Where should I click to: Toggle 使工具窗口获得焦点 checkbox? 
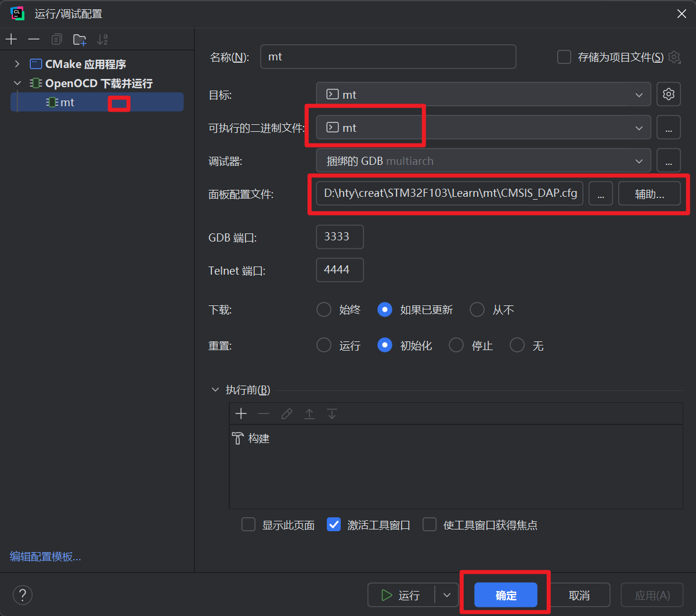pos(430,525)
